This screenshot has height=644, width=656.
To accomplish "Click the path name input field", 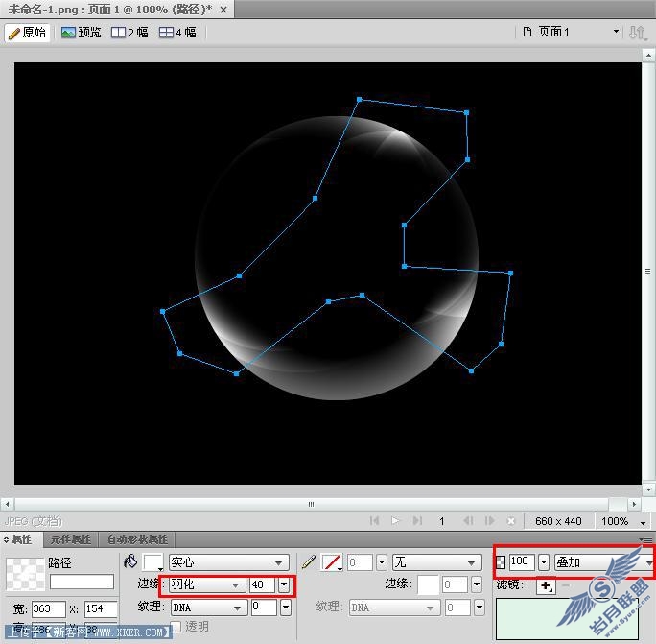I will [x=82, y=582].
